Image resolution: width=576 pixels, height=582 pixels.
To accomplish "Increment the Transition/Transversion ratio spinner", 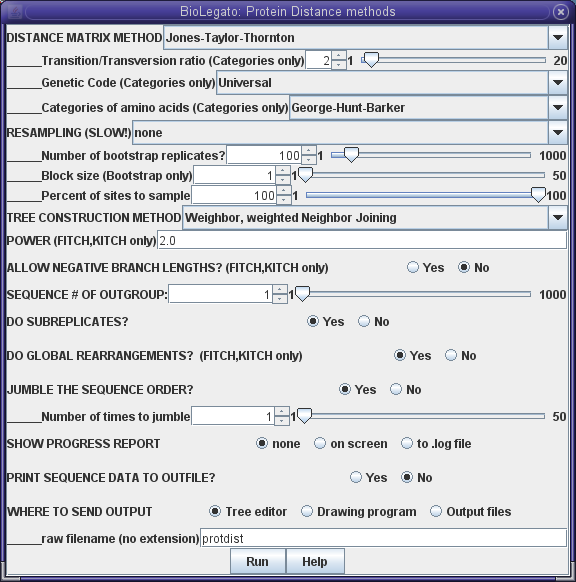I will (338, 56).
